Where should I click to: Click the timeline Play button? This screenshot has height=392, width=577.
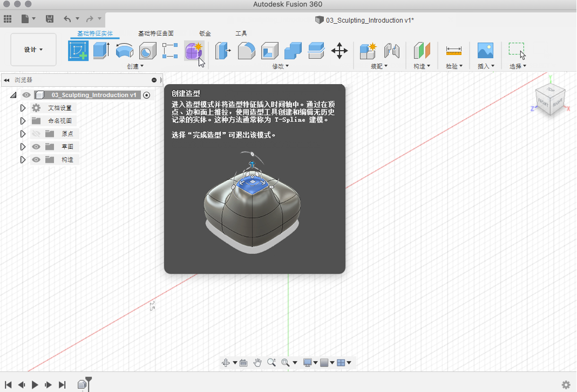click(x=35, y=384)
